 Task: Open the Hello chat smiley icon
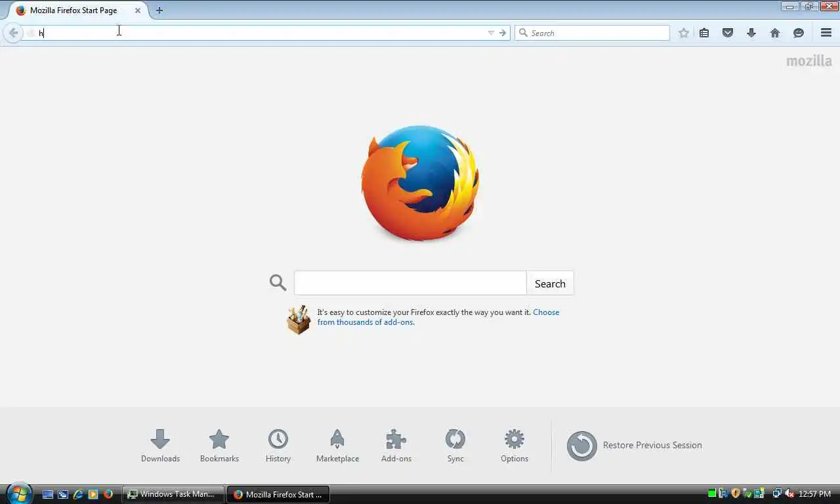pyautogui.click(x=799, y=33)
